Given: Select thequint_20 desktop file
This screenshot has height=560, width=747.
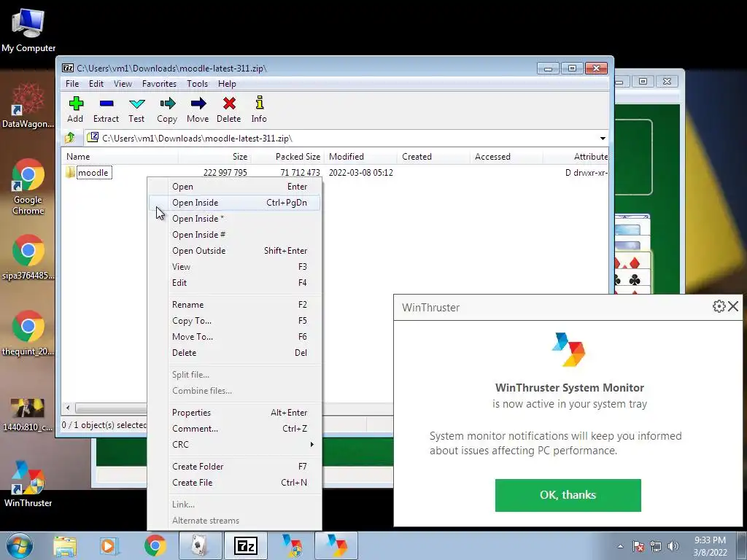Looking at the screenshot, I should [28, 333].
